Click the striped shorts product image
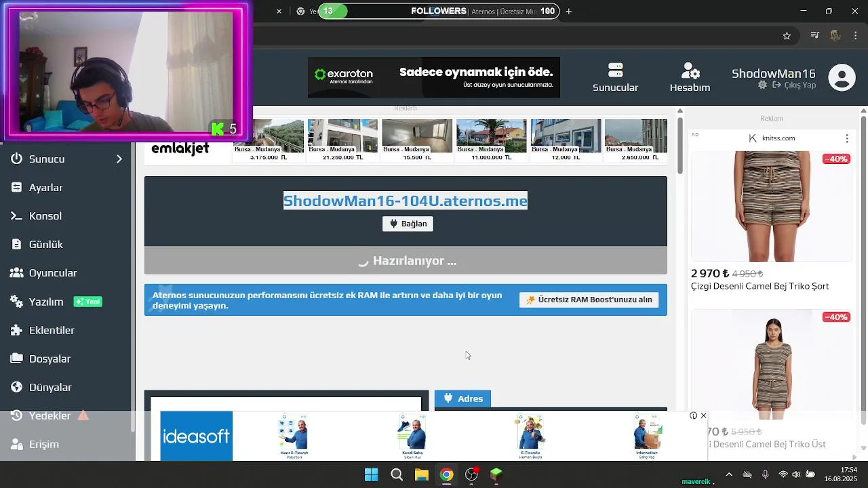The height and width of the screenshot is (488, 868). (772, 206)
